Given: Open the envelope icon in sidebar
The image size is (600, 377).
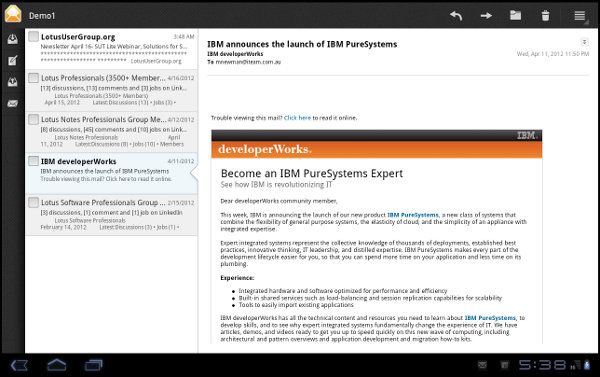Looking at the screenshot, I should [13, 103].
